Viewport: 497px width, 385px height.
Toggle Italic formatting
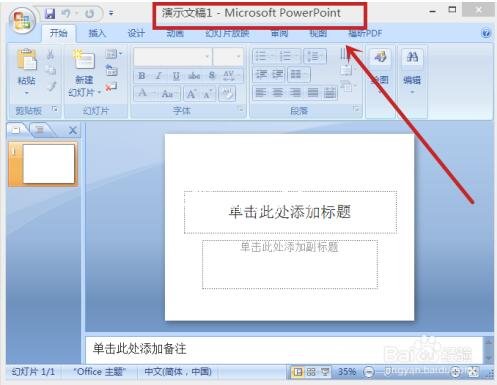(159, 76)
